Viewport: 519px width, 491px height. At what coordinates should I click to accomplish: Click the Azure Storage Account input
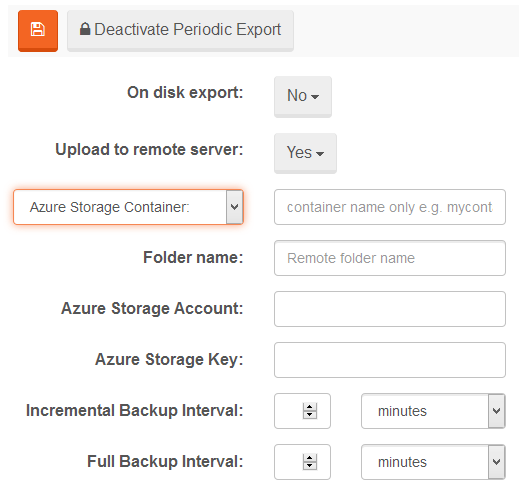[x=390, y=309]
